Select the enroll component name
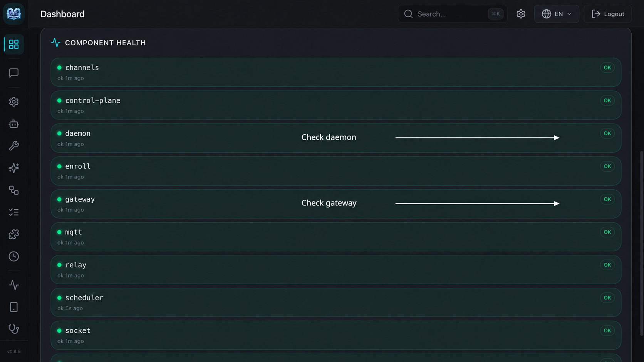Viewport: 644px width, 362px height. point(78,166)
